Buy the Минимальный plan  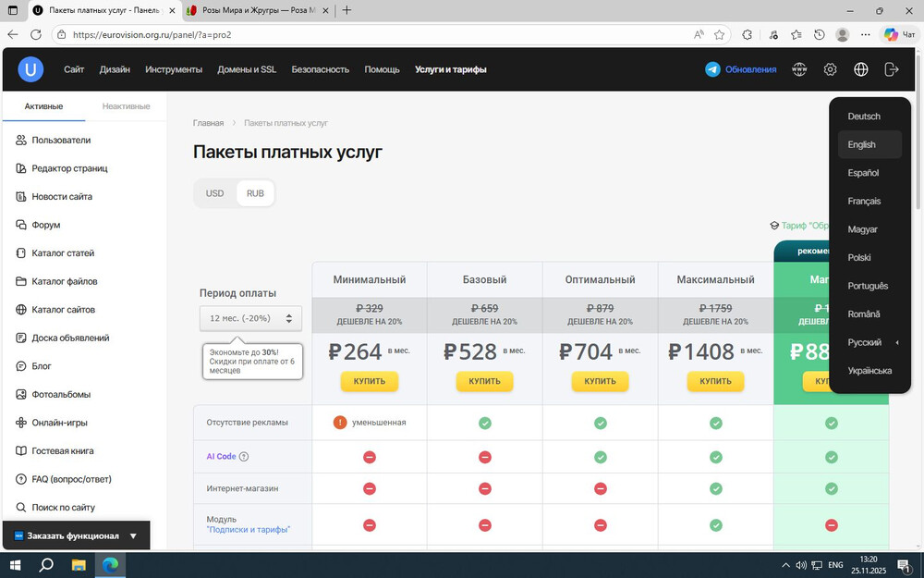369,381
